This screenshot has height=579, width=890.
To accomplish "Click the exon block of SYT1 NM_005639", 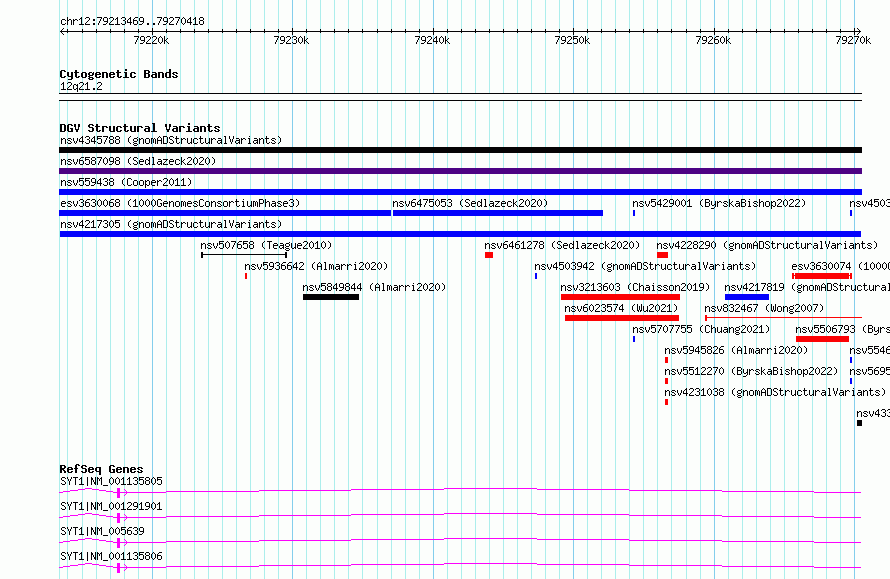I will 118,543.
